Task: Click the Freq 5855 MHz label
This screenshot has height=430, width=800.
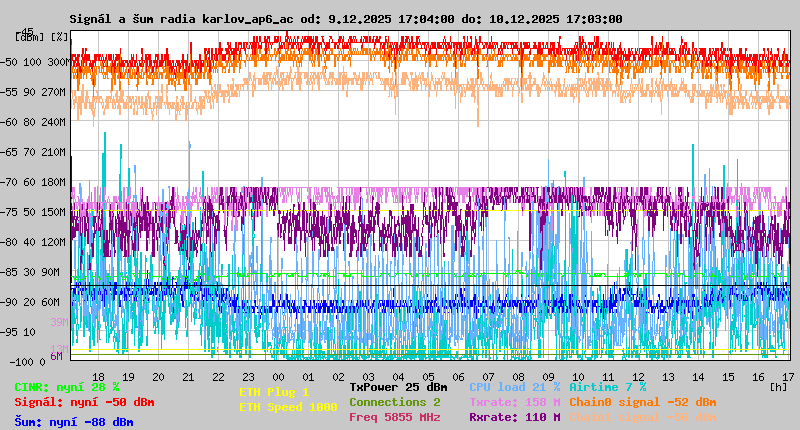Action: point(394,417)
